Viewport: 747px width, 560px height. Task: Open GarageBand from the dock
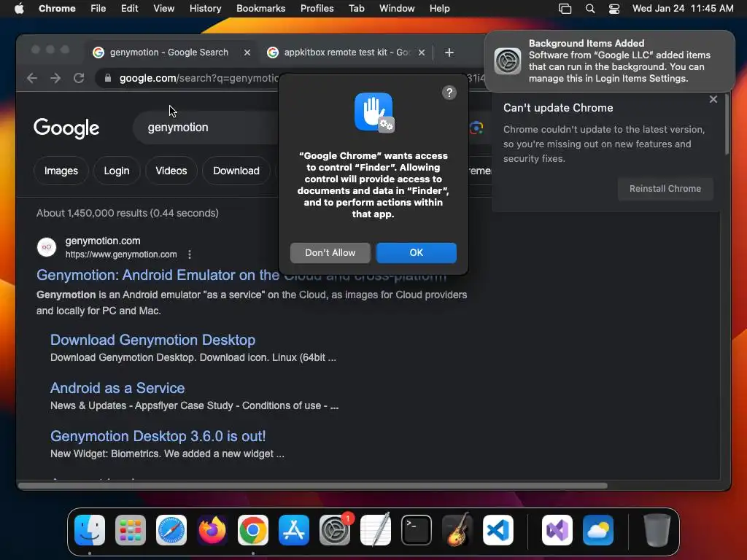(457, 530)
